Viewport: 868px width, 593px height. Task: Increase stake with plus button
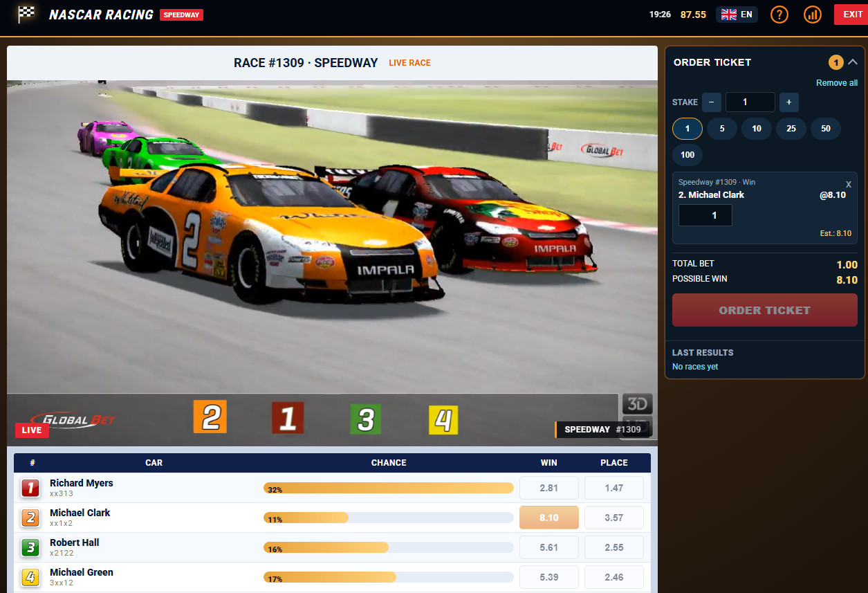click(x=789, y=102)
